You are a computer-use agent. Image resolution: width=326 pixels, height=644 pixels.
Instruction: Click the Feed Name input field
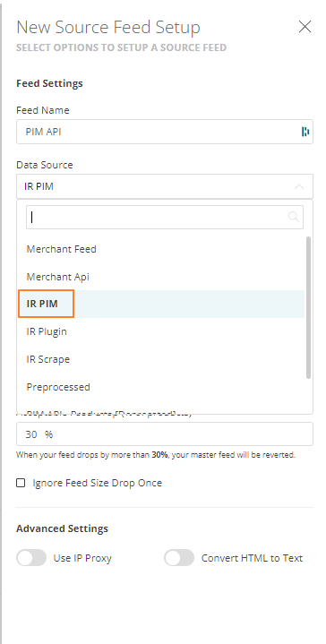[165, 132]
